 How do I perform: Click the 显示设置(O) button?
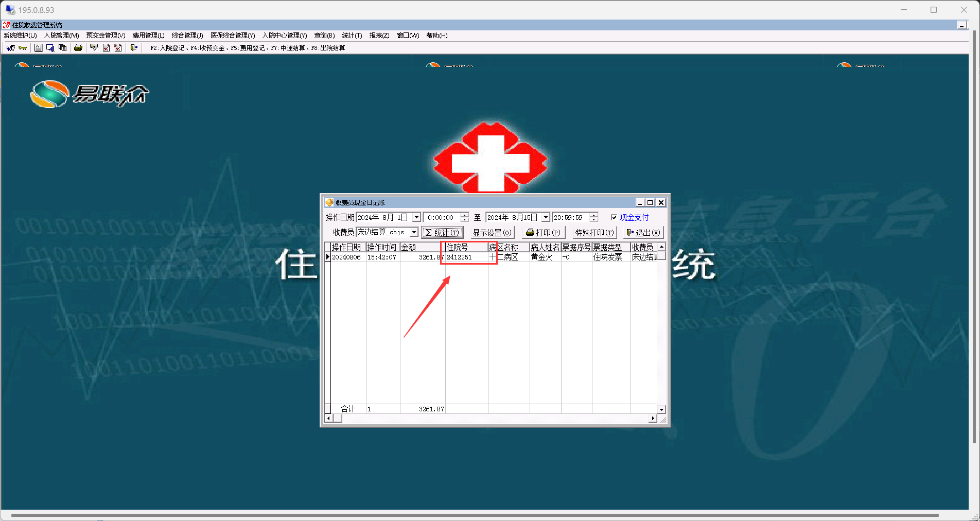click(492, 233)
